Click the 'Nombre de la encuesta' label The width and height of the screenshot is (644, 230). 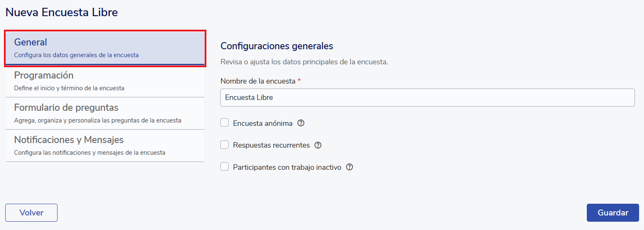click(x=258, y=81)
